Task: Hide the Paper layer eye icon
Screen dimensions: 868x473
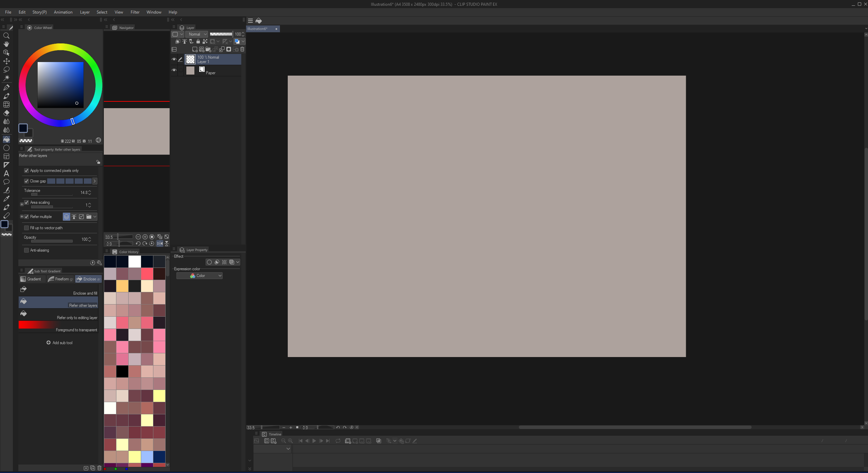Action: [x=174, y=70]
